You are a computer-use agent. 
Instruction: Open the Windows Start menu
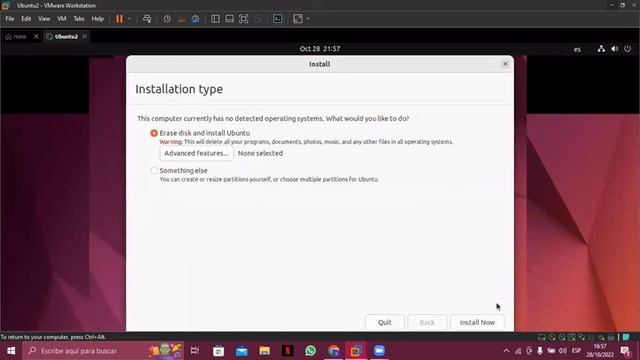(x=11, y=351)
